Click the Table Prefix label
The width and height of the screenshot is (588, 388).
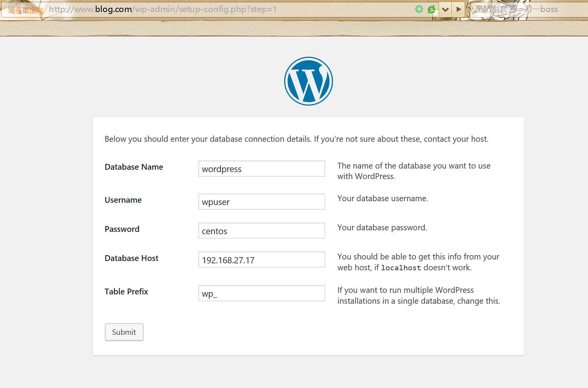tap(127, 292)
